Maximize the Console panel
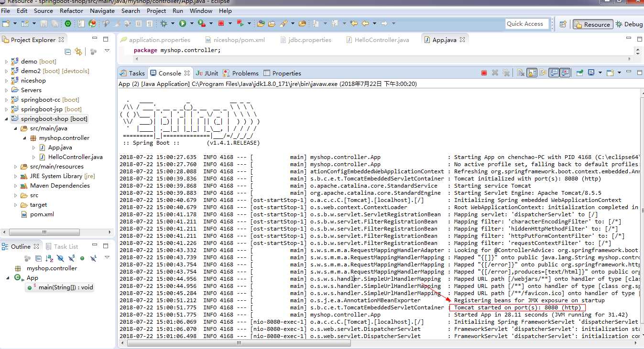 pos(639,73)
